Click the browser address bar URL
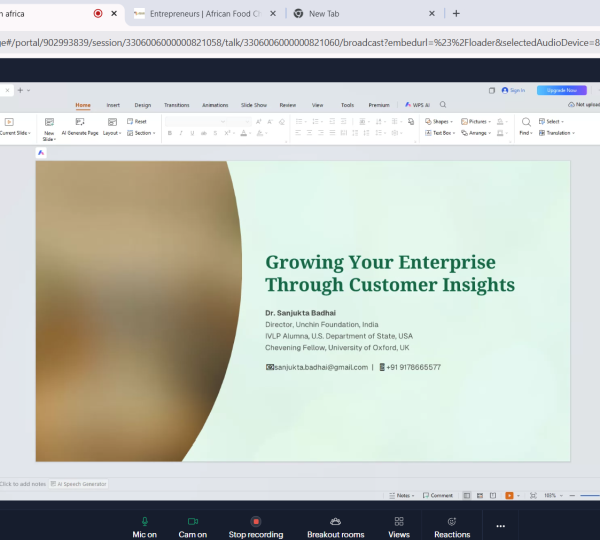The image size is (600, 540). coord(300,42)
